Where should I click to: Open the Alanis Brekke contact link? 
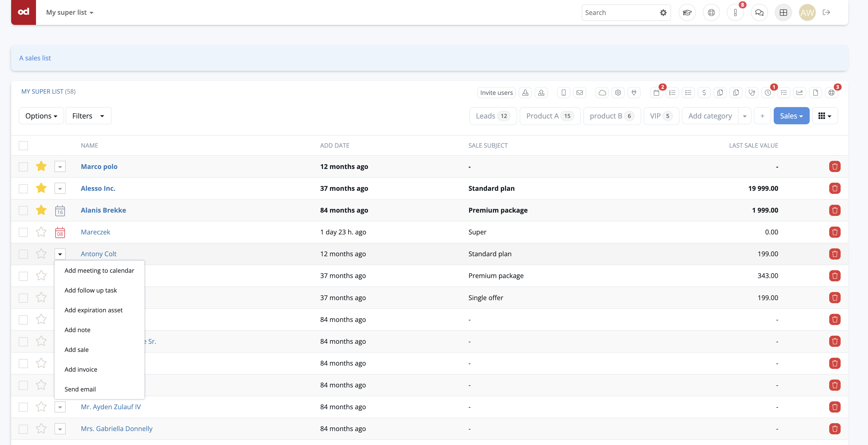(x=103, y=210)
